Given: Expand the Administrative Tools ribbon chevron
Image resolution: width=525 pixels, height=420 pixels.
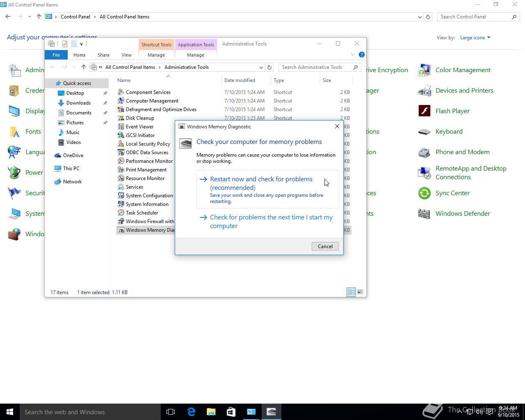Looking at the screenshot, I should 353,55.
